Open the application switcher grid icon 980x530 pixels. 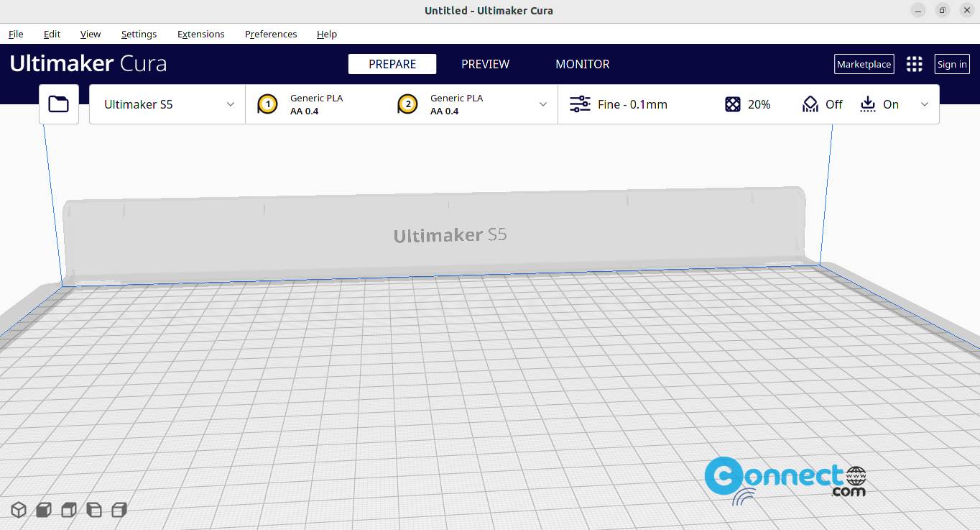click(x=914, y=64)
